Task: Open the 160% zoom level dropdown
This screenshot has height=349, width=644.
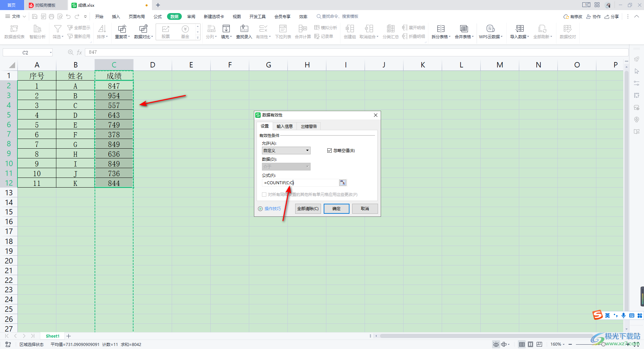Action: [557, 344]
